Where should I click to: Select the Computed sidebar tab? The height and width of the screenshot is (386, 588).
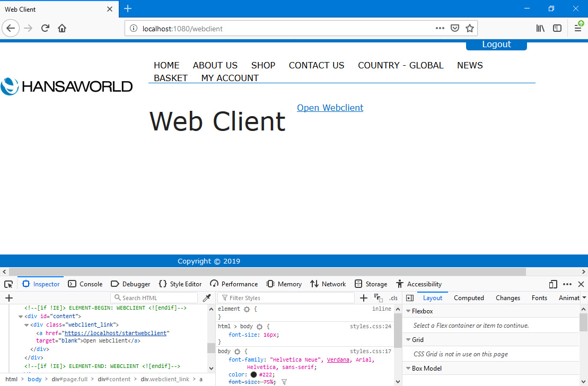pos(469,298)
